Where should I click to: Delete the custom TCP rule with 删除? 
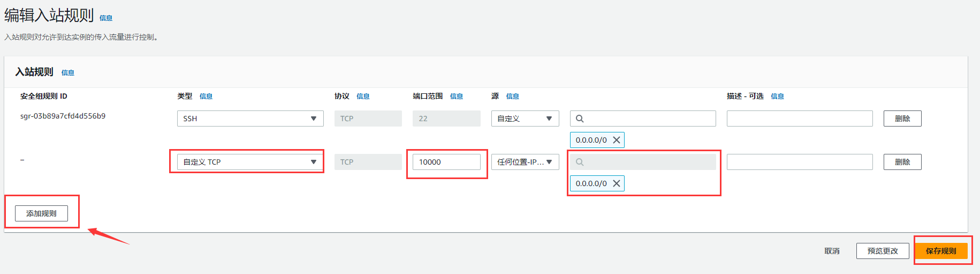(902, 162)
